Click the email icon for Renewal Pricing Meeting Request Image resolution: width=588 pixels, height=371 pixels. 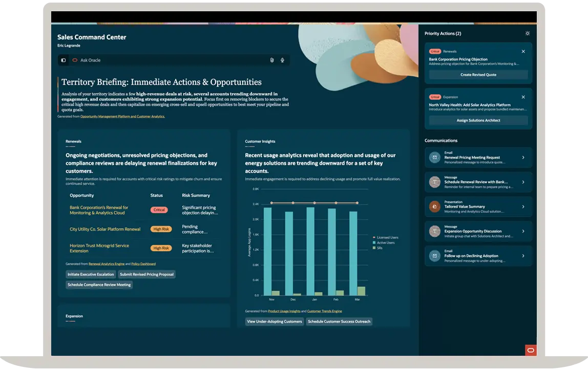click(x=435, y=157)
